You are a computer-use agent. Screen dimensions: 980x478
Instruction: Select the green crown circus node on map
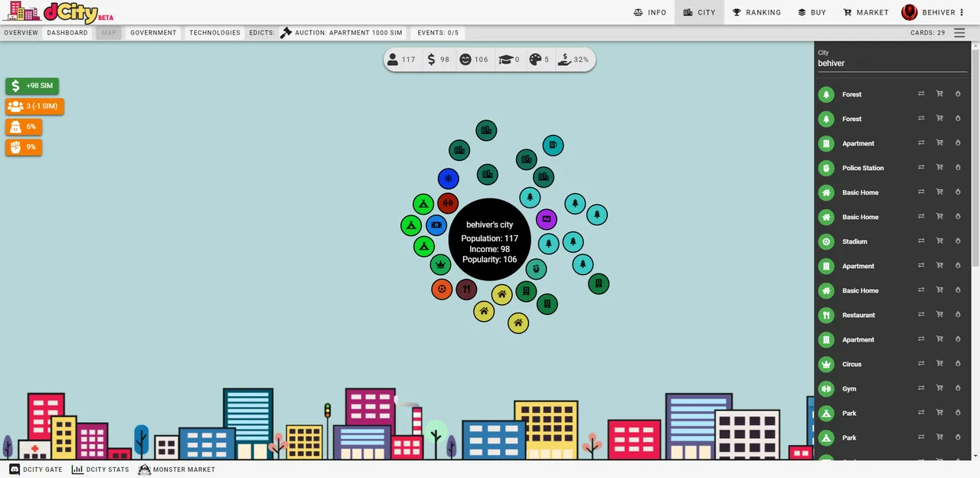pyautogui.click(x=440, y=265)
